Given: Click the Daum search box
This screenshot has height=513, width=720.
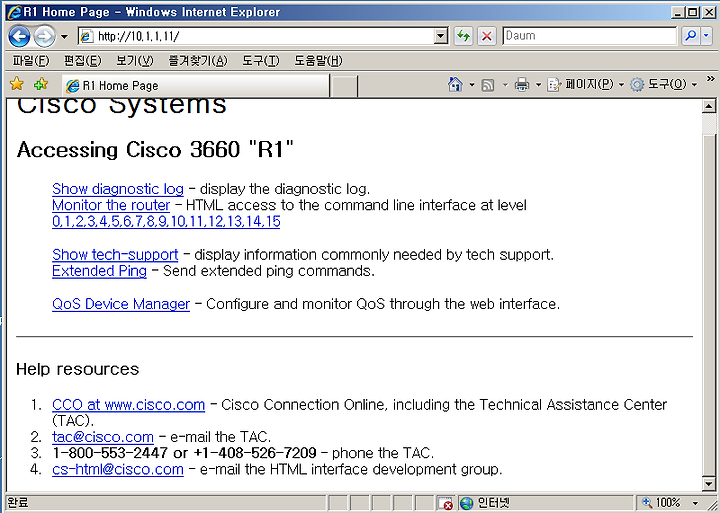Looking at the screenshot, I should coord(589,36).
